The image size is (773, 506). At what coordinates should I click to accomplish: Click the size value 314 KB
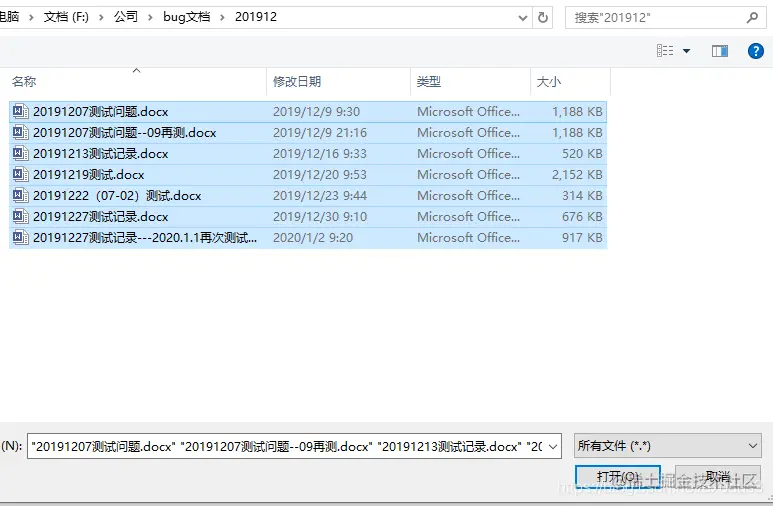pyautogui.click(x=582, y=196)
